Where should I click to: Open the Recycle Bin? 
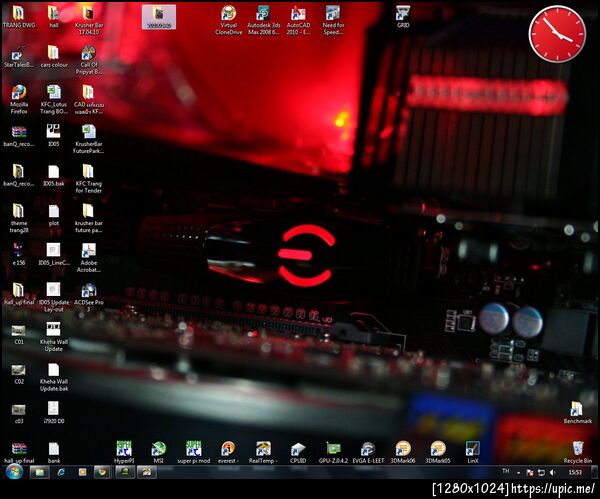click(x=577, y=452)
